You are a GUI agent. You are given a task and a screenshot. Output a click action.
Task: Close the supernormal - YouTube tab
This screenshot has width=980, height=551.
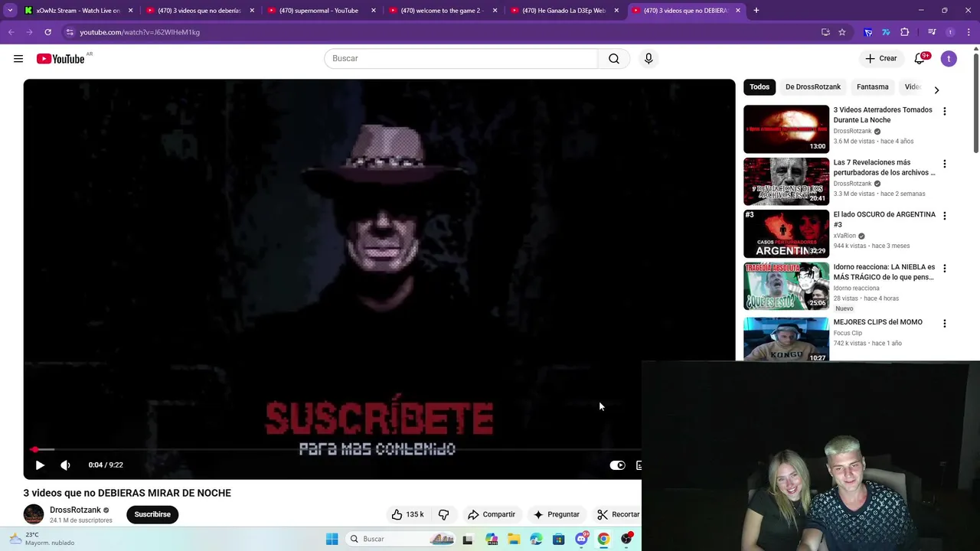374,11
